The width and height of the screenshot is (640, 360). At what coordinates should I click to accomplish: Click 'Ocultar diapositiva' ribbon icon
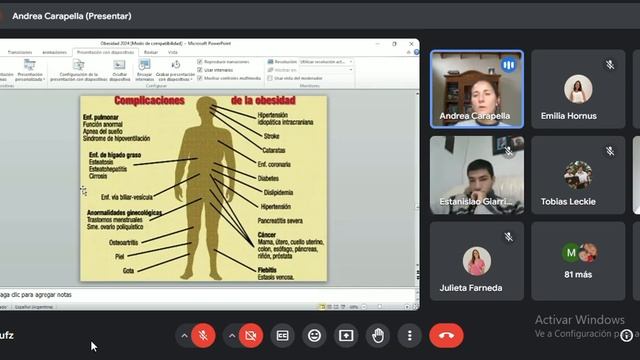tap(120, 70)
